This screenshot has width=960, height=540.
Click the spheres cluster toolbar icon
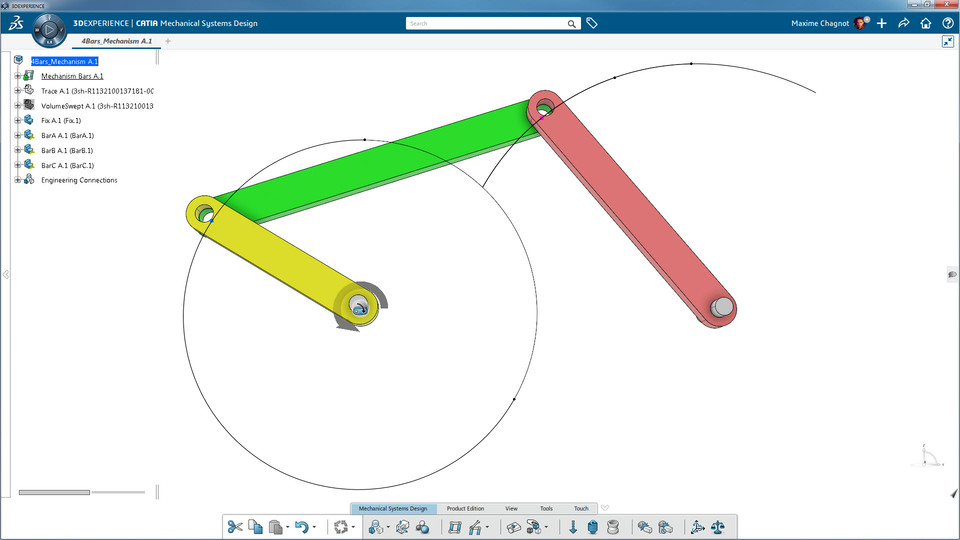coord(422,527)
